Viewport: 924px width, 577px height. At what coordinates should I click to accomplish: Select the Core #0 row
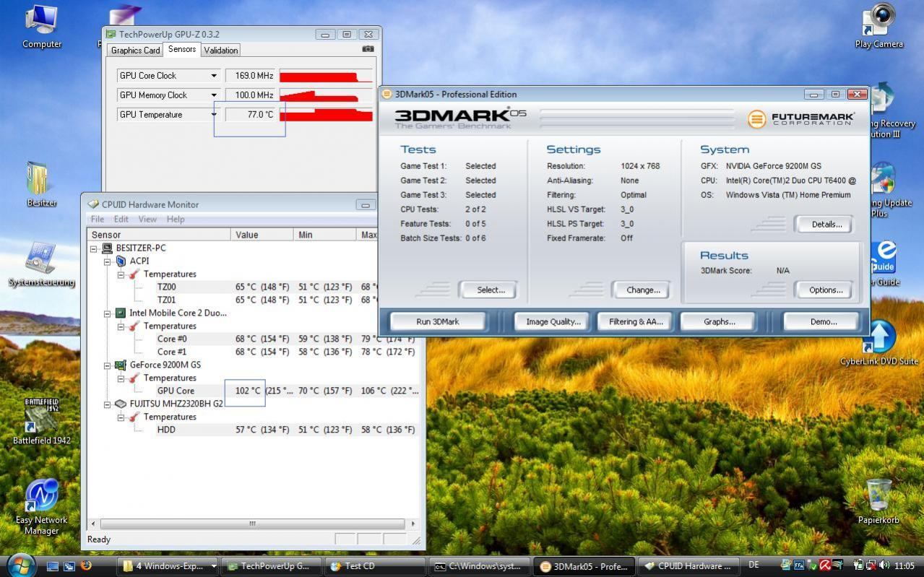click(254, 339)
